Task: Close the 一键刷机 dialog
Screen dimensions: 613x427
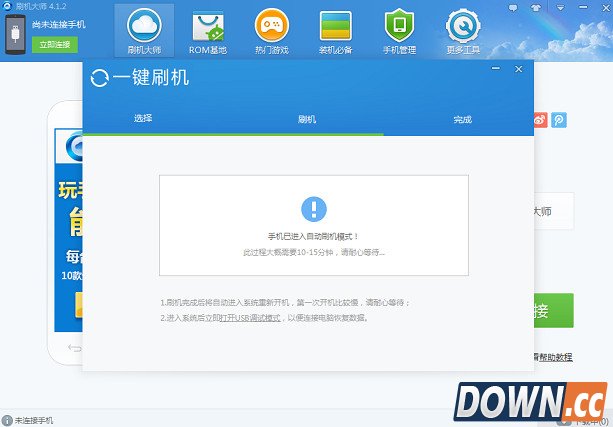Action: [518, 69]
